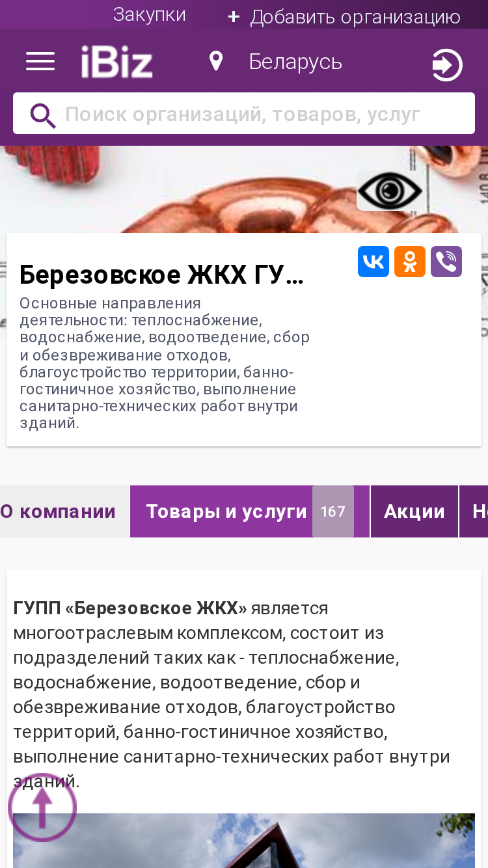Toggle the accessibility eye view mode
The image size is (488, 868).
click(390, 191)
